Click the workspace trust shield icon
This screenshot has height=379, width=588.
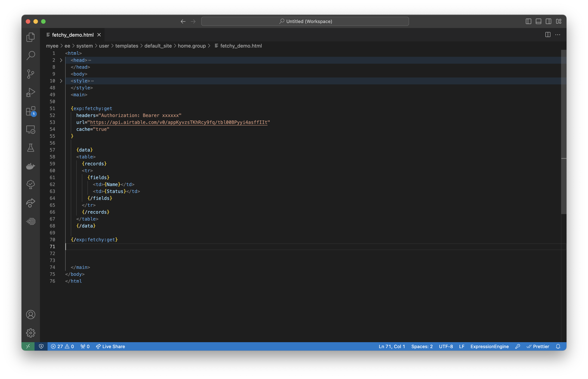point(41,347)
